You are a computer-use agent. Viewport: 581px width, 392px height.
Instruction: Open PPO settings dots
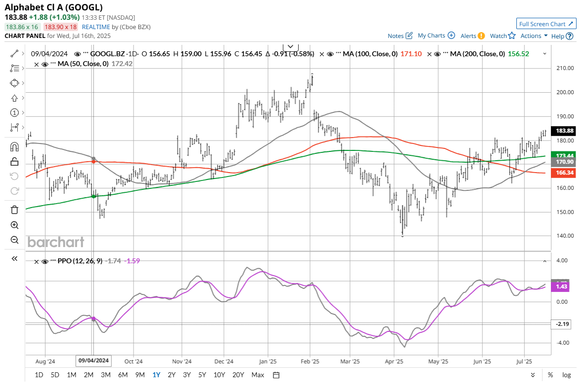53,261
